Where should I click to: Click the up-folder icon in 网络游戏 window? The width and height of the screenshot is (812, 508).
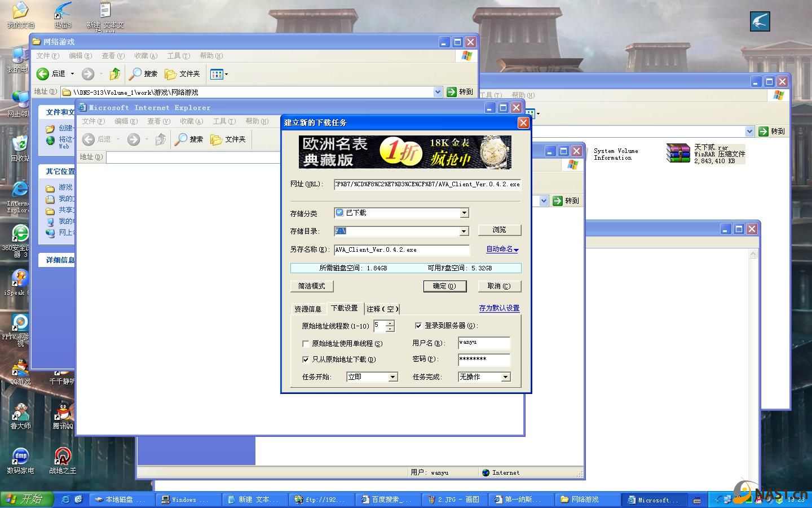(x=115, y=74)
